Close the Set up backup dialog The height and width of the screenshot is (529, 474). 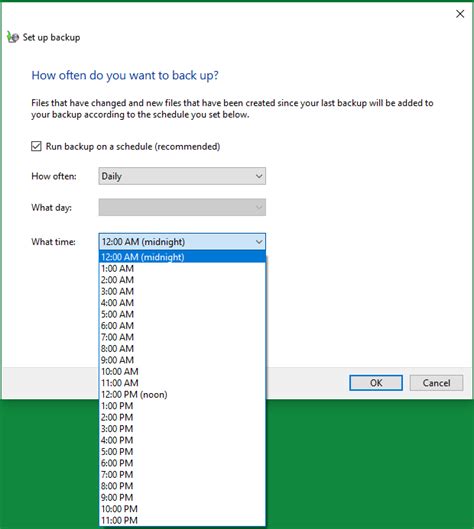click(460, 14)
